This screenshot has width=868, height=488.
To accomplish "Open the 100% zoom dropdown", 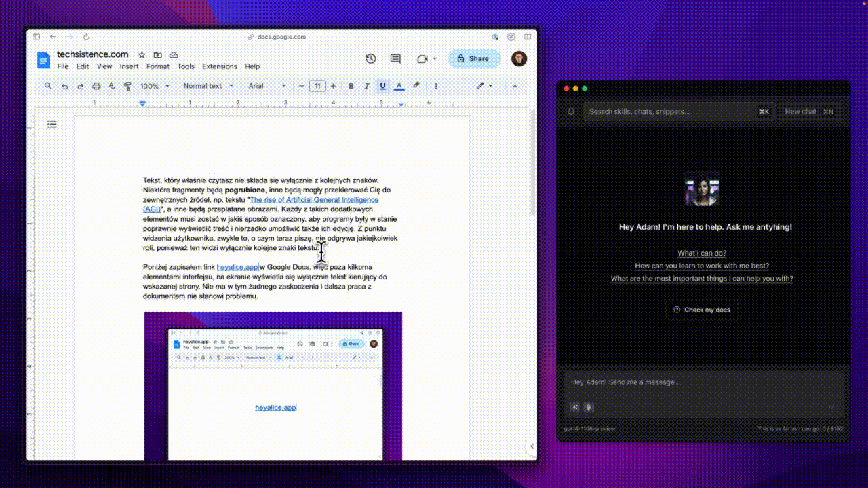I will (x=154, y=86).
